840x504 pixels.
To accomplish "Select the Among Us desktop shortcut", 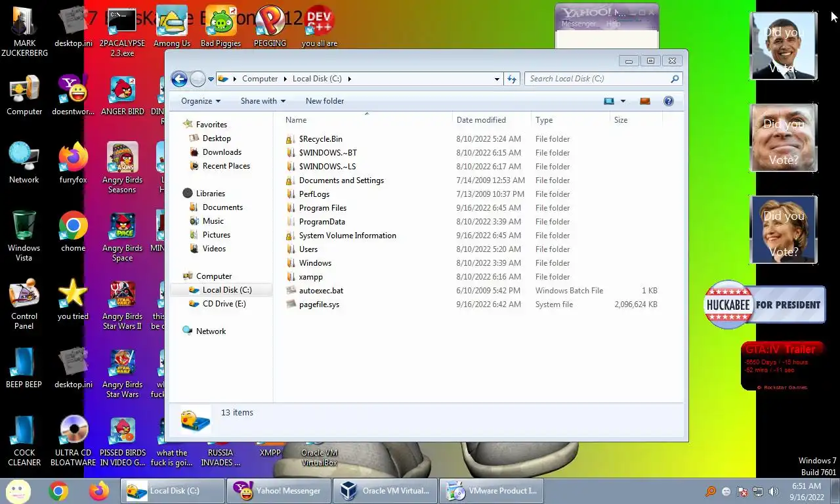I will 172,28.
